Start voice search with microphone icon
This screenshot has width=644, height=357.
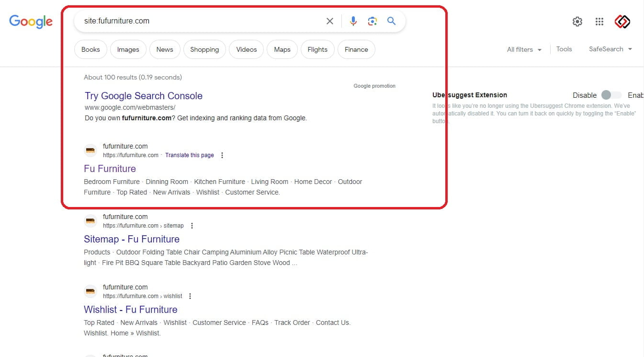[353, 21]
